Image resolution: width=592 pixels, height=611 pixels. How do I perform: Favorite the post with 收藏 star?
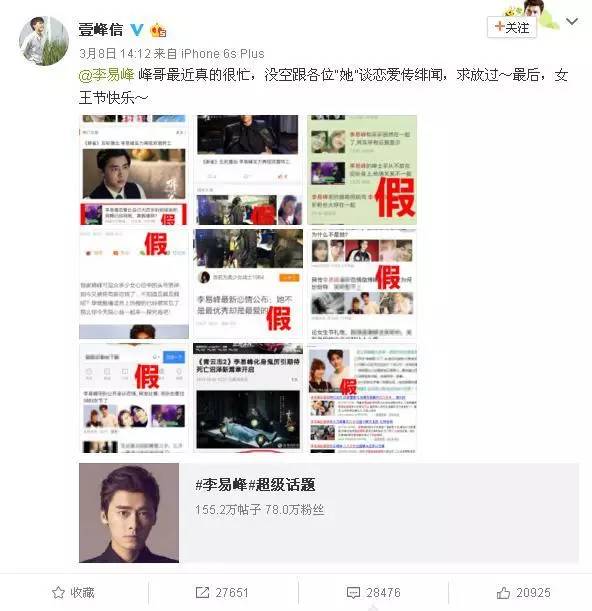(74, 592)
